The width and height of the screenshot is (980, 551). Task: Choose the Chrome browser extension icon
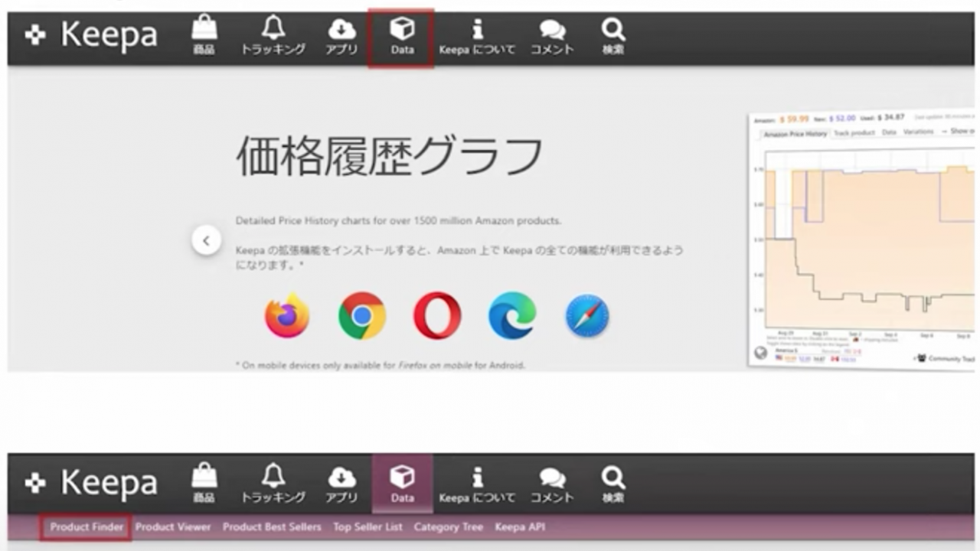click(x=362, y=316)
